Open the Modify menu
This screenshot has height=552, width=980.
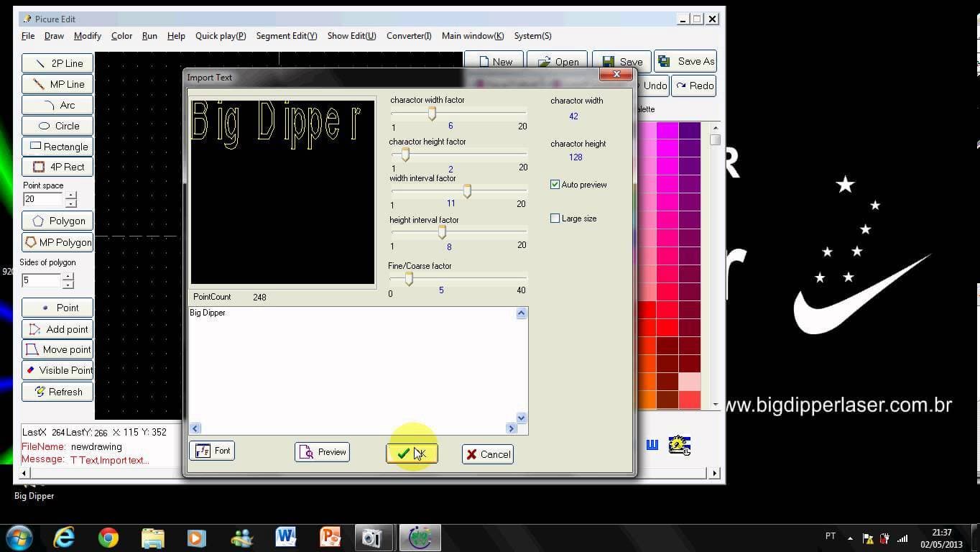88,36
